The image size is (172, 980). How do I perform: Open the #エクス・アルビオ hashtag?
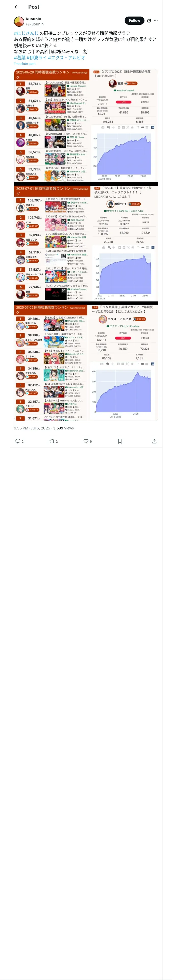coord(67,57)
